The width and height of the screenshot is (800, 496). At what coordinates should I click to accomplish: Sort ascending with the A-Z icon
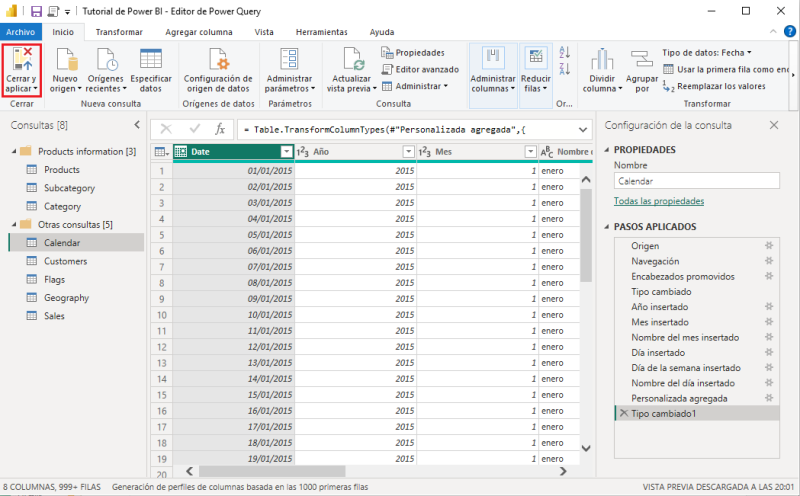[x=564, y=52]
